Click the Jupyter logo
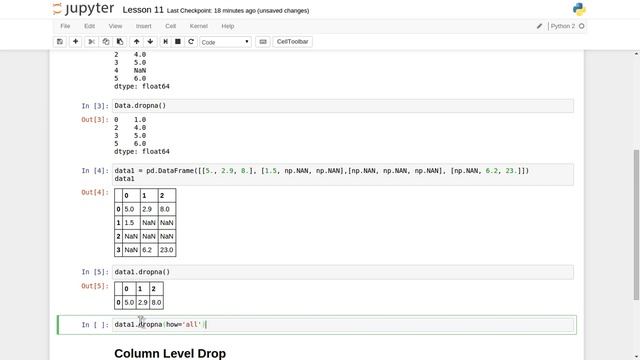 pyautogui.click(x=84, y=9)
